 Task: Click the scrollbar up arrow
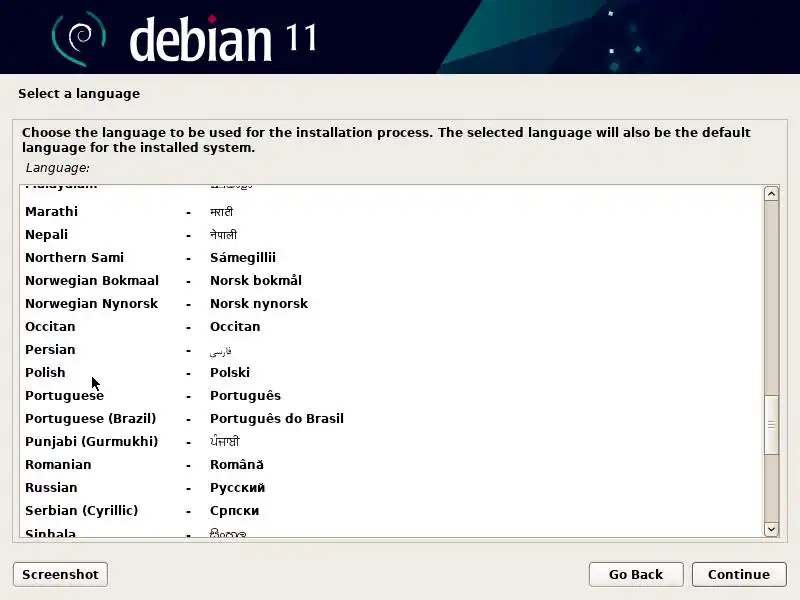point(771,194)
